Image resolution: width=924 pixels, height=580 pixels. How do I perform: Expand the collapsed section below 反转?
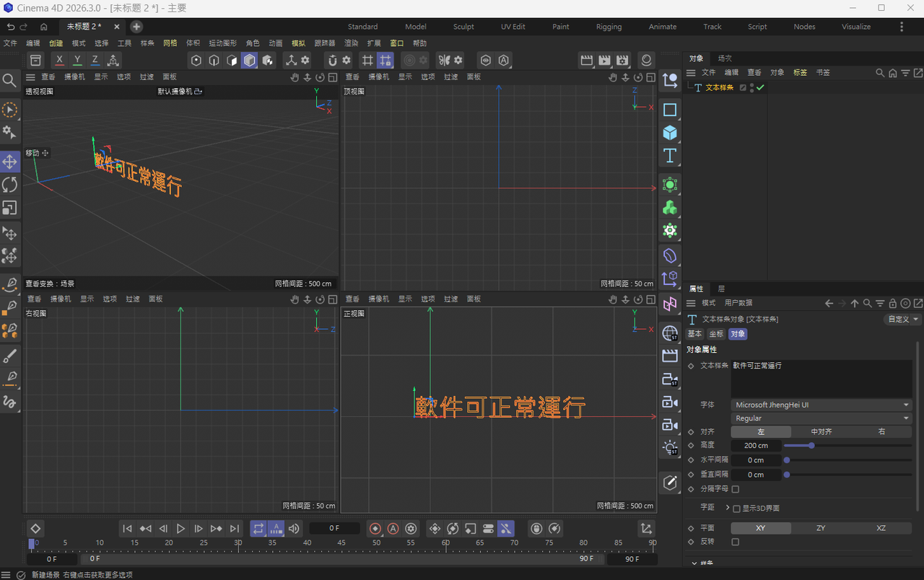694,563
